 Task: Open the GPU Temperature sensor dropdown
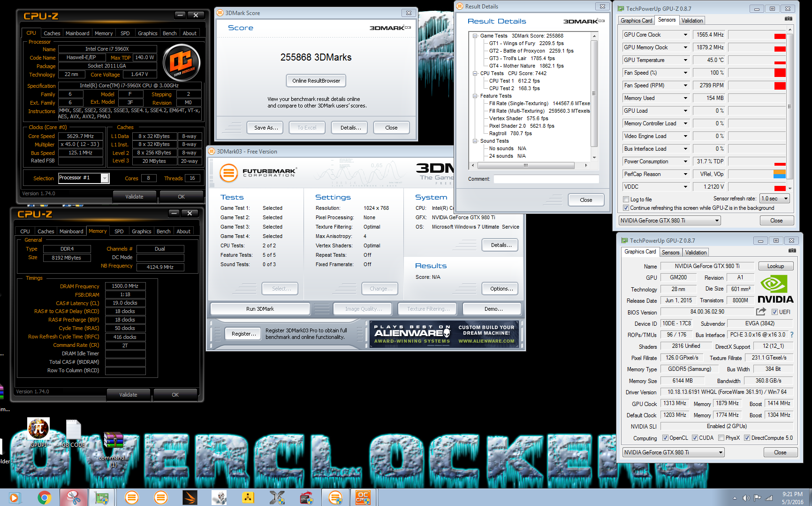point(685,60)
